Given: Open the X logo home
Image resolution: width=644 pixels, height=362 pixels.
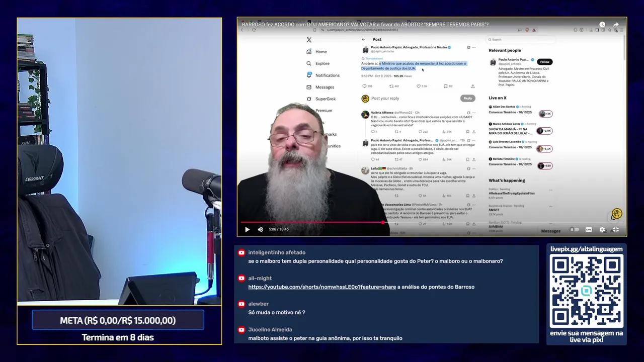Looking at the screenshot, I should pyautogui.click(x=309, y=40).
